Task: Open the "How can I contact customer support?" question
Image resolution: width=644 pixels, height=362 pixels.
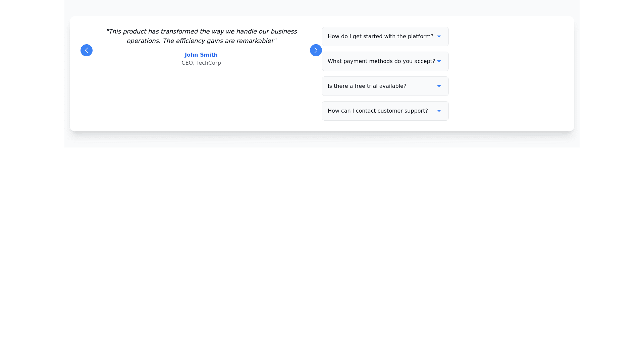Action: pyautogui.click(x=377, y=111)
